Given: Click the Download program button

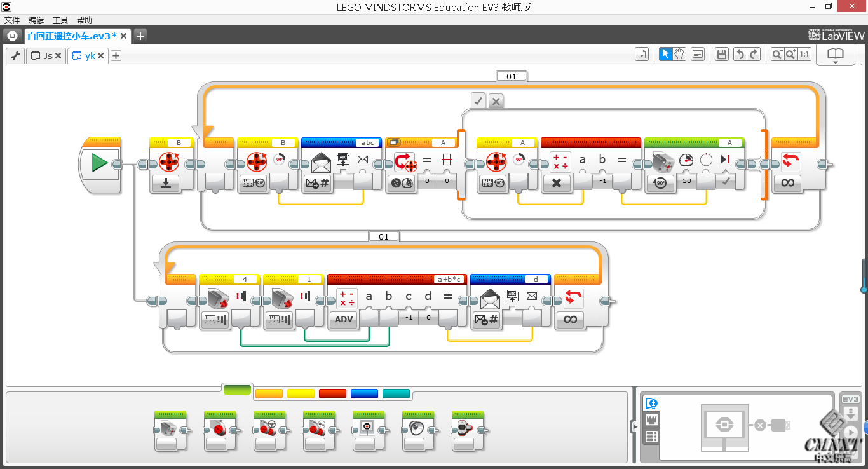Looking at the screenshot, I should (850, 414).
